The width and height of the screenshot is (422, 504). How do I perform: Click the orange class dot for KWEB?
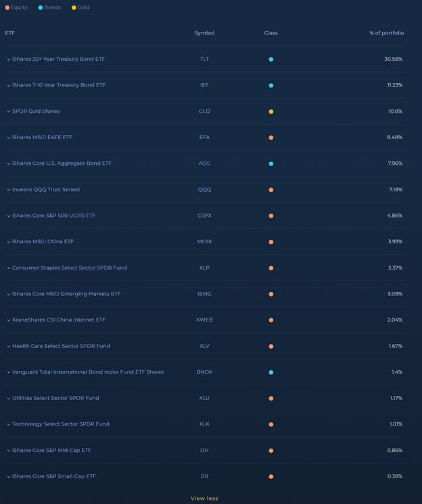point(271,320)
